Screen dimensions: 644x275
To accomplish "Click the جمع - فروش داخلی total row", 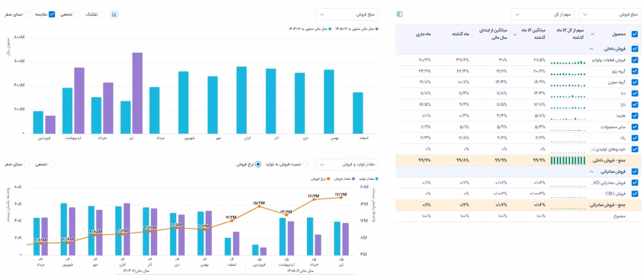I will pyautogui.click(x=519, y=160).
